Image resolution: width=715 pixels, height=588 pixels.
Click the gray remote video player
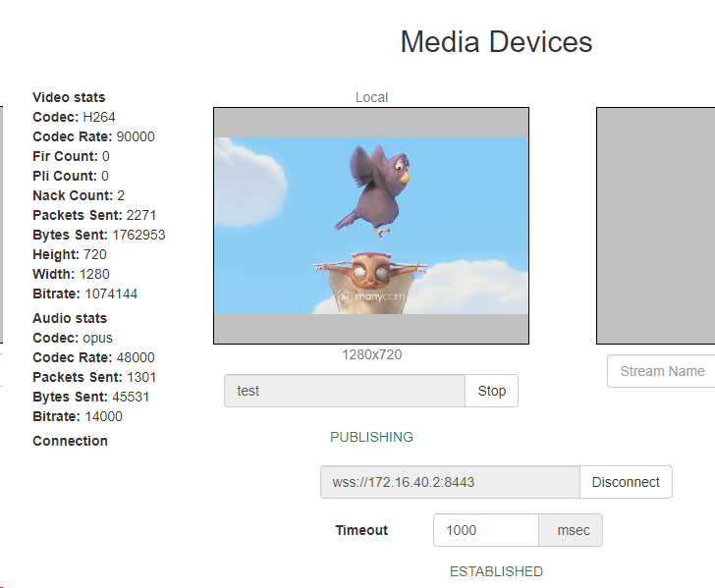[x=656, y=226]
